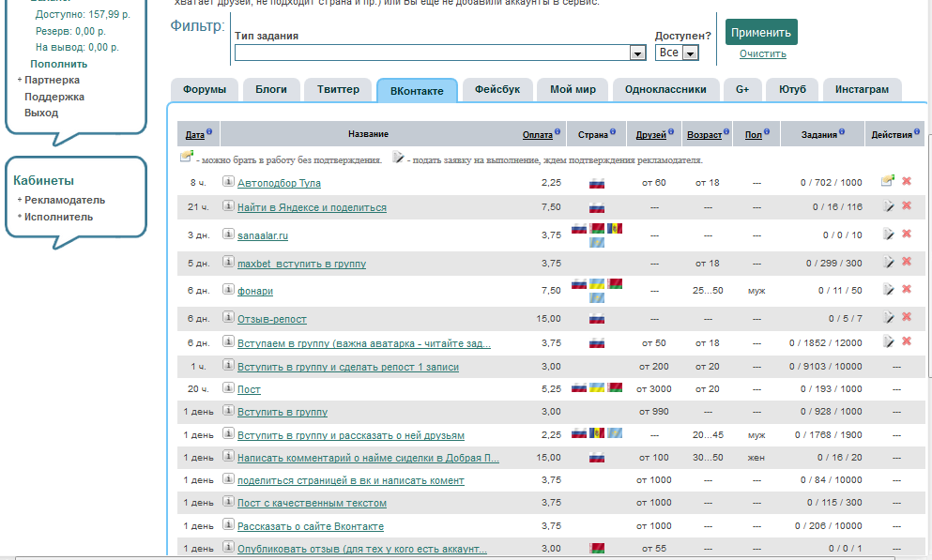The image size is (932, 560).
Task: Open the Ютуб tab
Action: [x=792, y=90]
